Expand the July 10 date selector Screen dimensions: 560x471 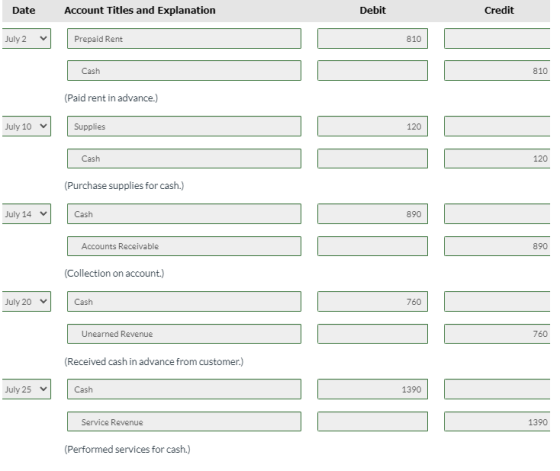[26, 126]
